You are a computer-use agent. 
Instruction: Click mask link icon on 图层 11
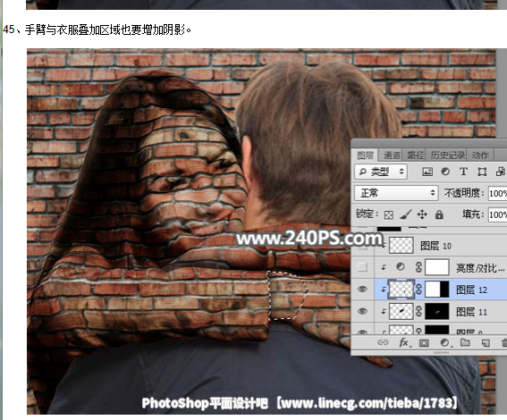pos(418,312)
